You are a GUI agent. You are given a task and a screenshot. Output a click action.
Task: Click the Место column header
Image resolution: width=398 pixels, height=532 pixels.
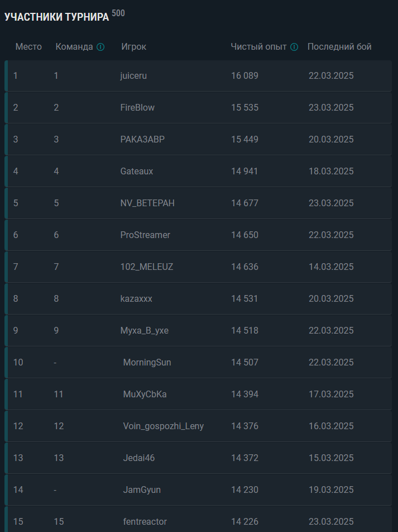click(x=28, y=47)
